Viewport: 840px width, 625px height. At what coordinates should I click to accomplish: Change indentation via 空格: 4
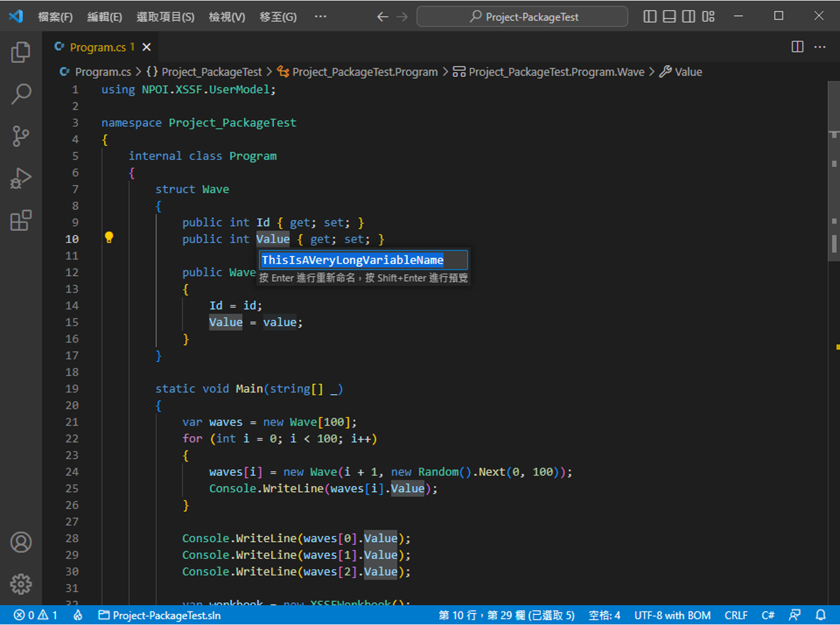(604, 615)
